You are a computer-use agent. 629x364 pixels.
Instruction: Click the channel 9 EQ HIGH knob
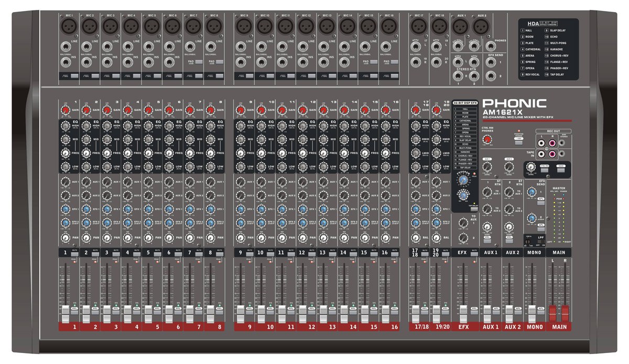tap(241, 125)
